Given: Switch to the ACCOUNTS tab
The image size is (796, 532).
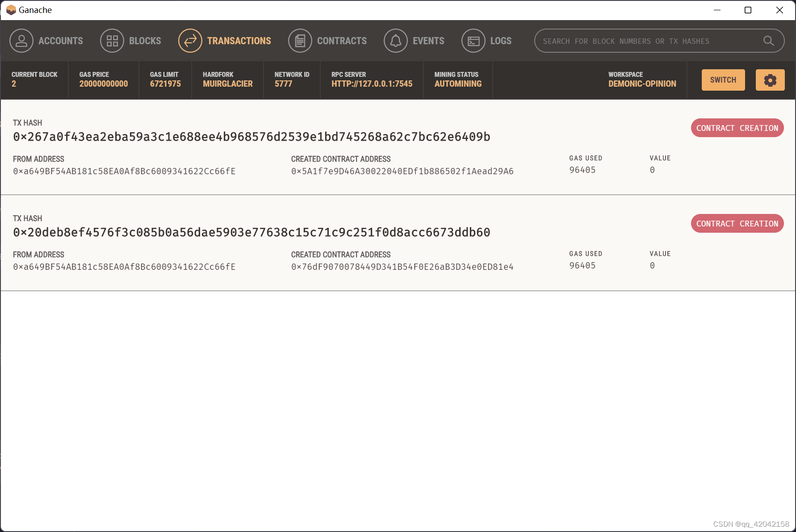Looking at the screenshot, I should point(60,41).
